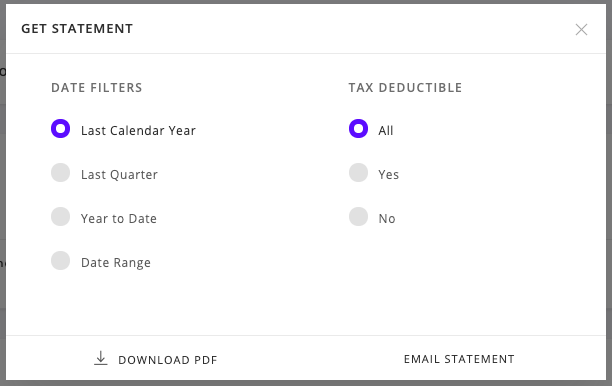Click the No label under Tax Deductible

387,219
